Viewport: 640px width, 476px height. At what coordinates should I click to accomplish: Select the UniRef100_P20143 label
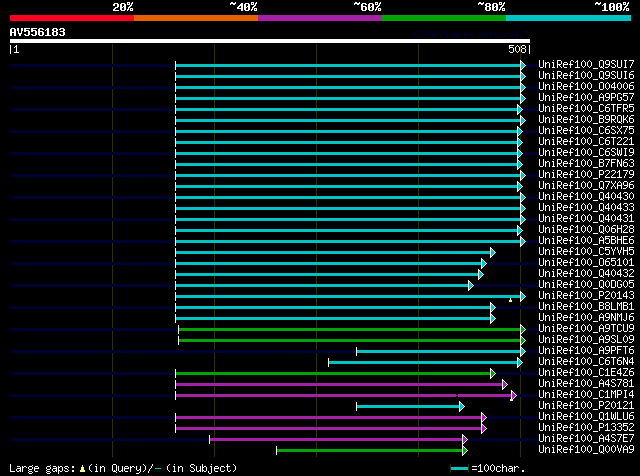[x=586, y=296]
